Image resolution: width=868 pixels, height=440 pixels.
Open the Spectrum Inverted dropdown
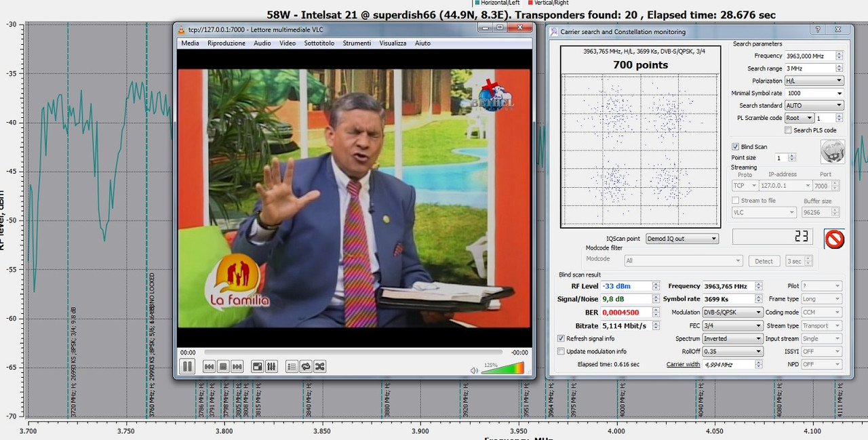click(x=732, y=338)
